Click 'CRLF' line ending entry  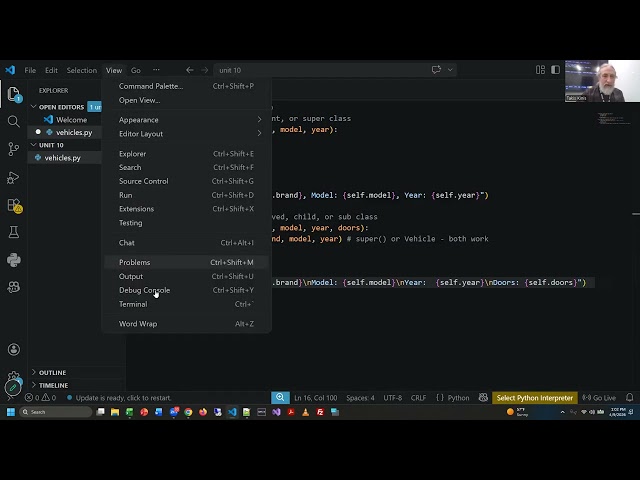[418, 398]
